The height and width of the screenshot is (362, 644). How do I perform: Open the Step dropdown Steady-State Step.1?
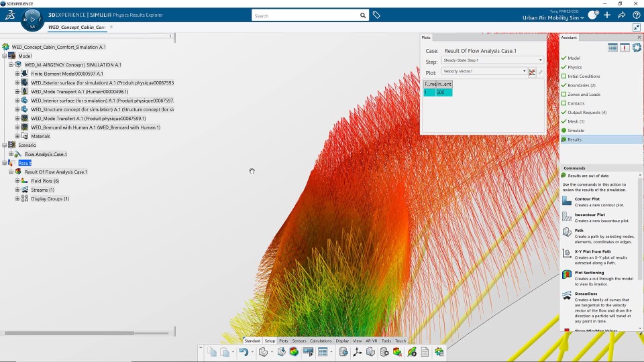492,60
